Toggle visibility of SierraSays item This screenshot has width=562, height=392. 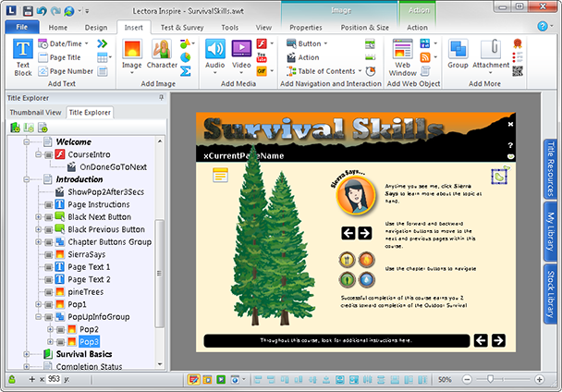click(48, 254)
